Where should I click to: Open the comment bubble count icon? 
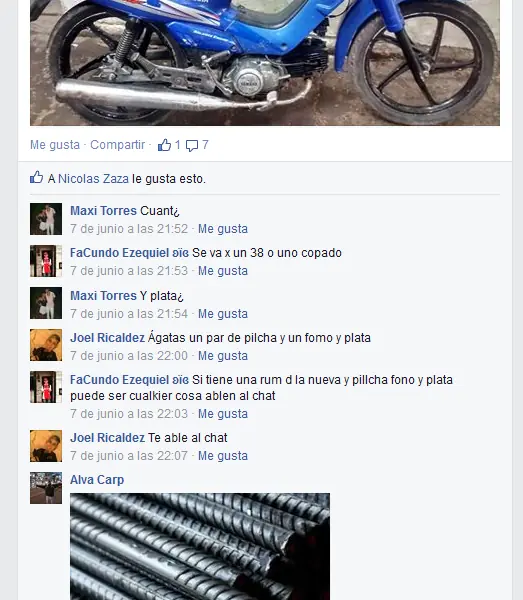point(192,145)
